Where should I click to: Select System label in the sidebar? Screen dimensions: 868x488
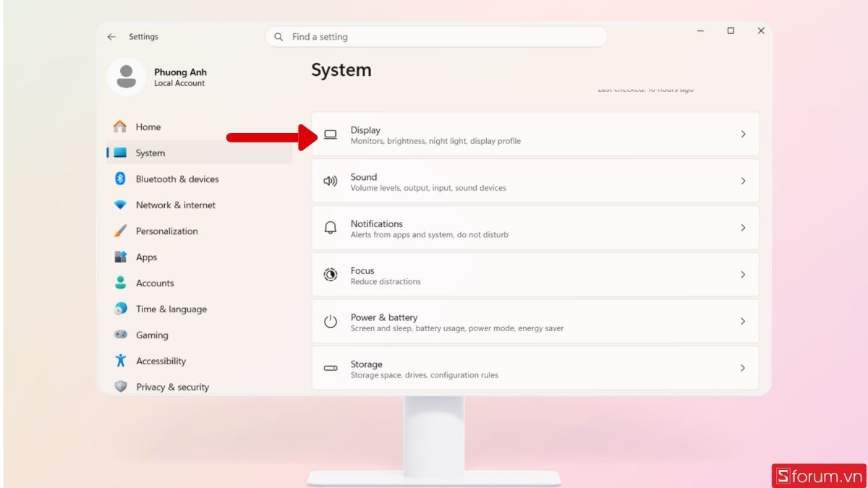tap(150, 153)
